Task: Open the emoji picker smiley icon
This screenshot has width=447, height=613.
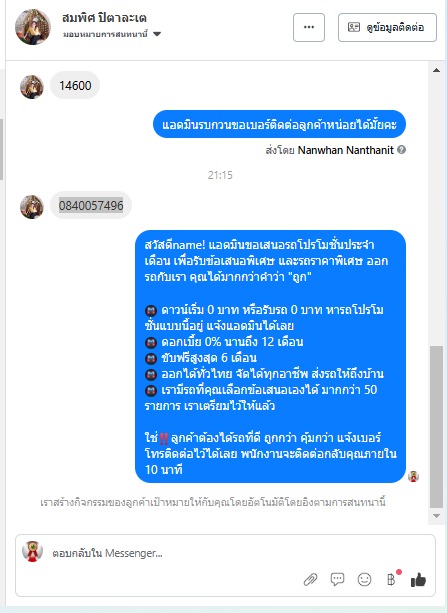Action: click(x=364, y=579)
